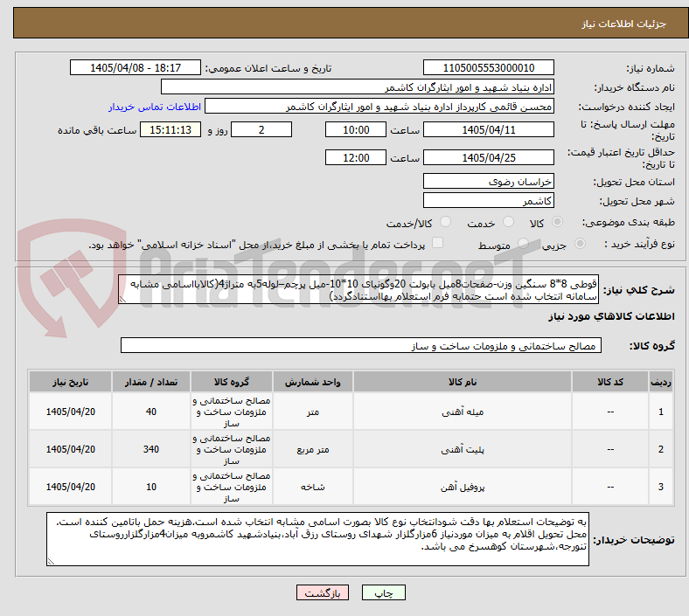Select the کالا radio button
This screenshot has height=616, width=689.
(x=557, y=222)
